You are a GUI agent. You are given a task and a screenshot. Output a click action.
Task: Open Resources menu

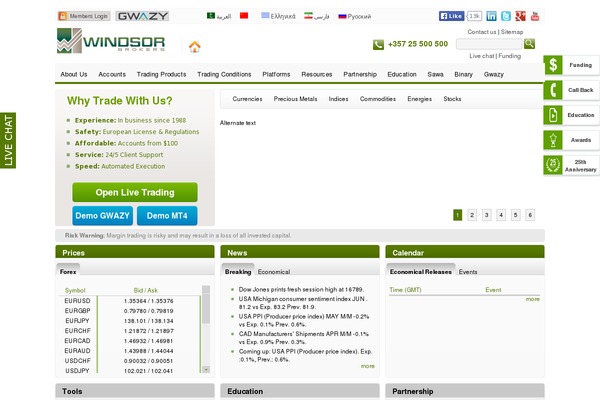click(316, 74)
